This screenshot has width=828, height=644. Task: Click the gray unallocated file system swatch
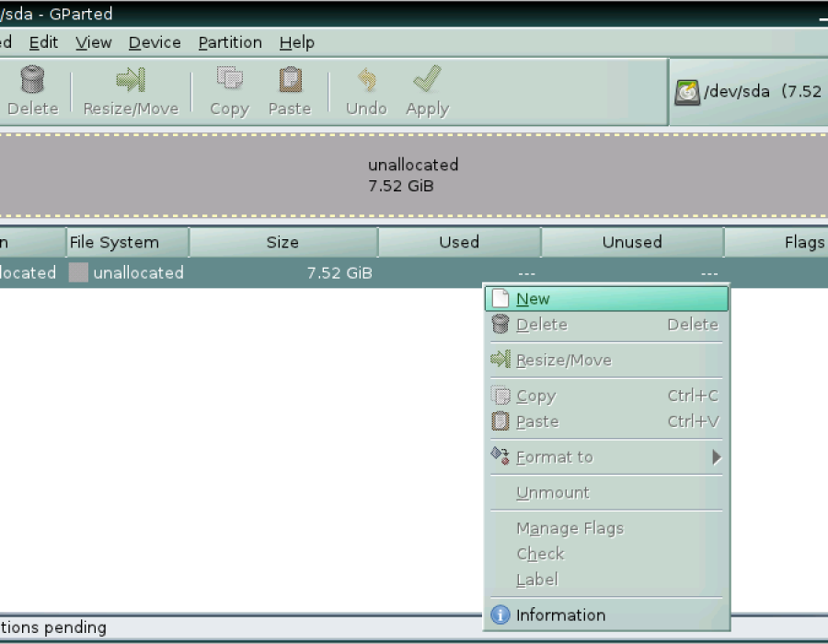click(78, 272)
